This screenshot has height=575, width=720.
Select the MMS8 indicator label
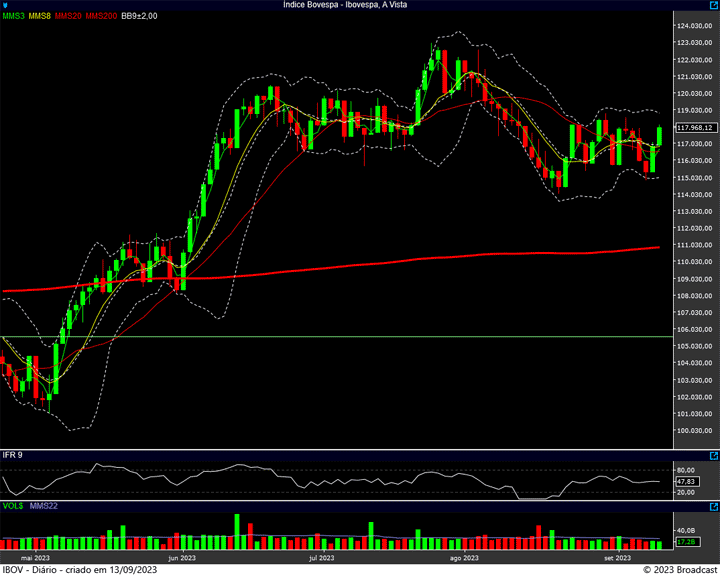pyautogui.click(x=41, y=16)
